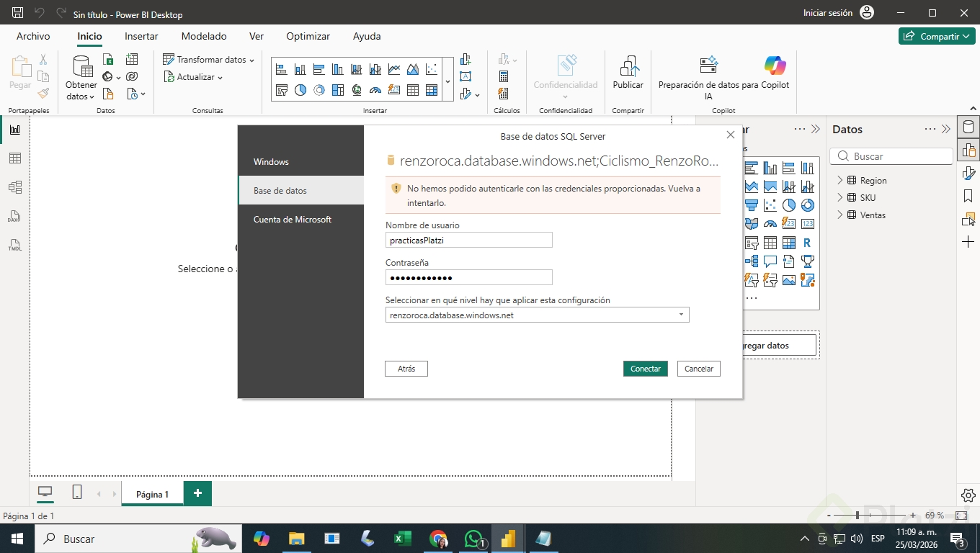Expand the Ventas table in Datos pane
The image size is (980, 553).
click(x=839, y=215)
